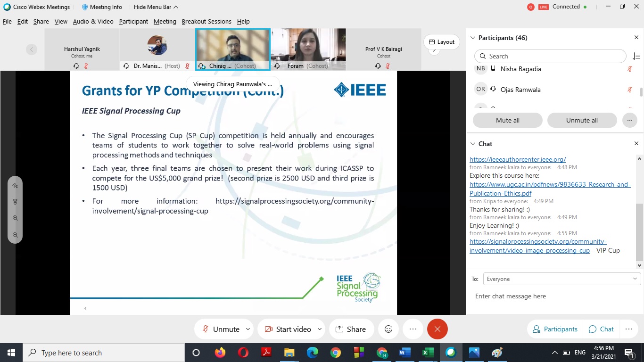Click the chat panel vertical scrollbar
The image size is (644, 362).
(x=639, y=231)
